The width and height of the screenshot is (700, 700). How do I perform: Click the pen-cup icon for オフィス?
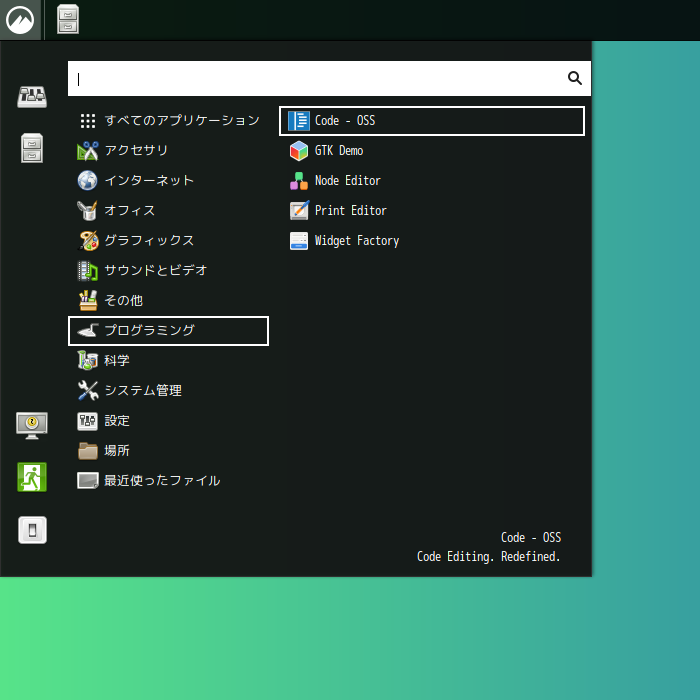[x=88, y=211]
